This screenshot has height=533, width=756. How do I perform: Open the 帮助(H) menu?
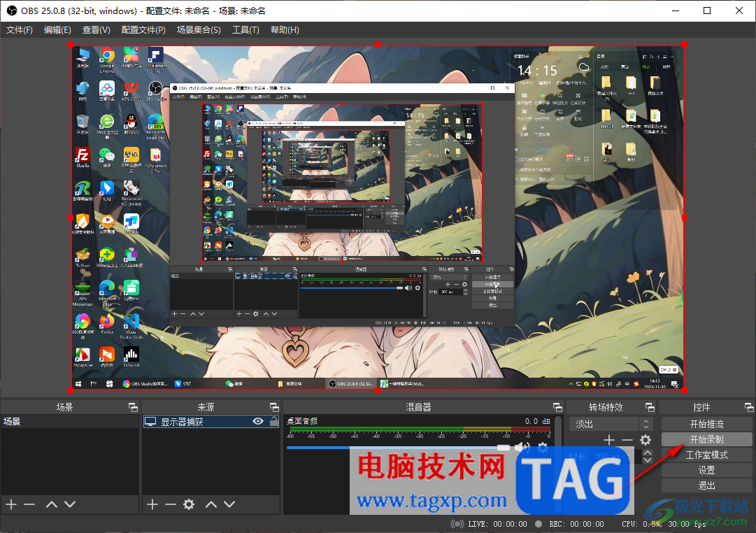pyautogui.click(x=285, y=30)
